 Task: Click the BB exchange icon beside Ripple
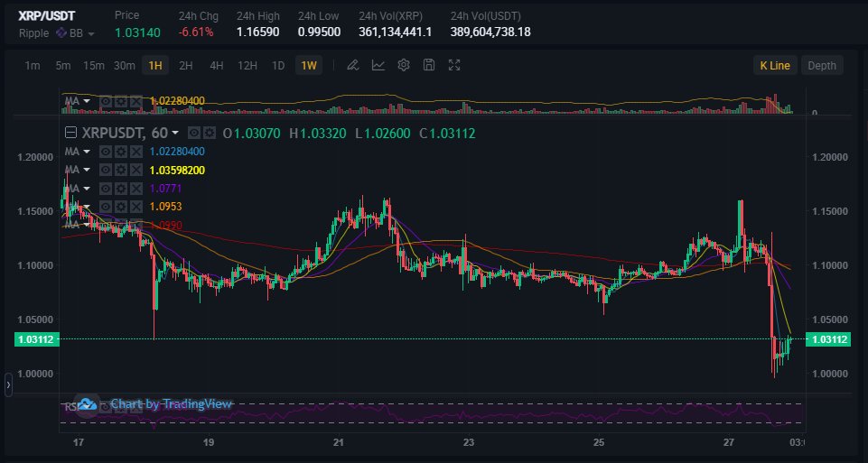coord(61,33)
